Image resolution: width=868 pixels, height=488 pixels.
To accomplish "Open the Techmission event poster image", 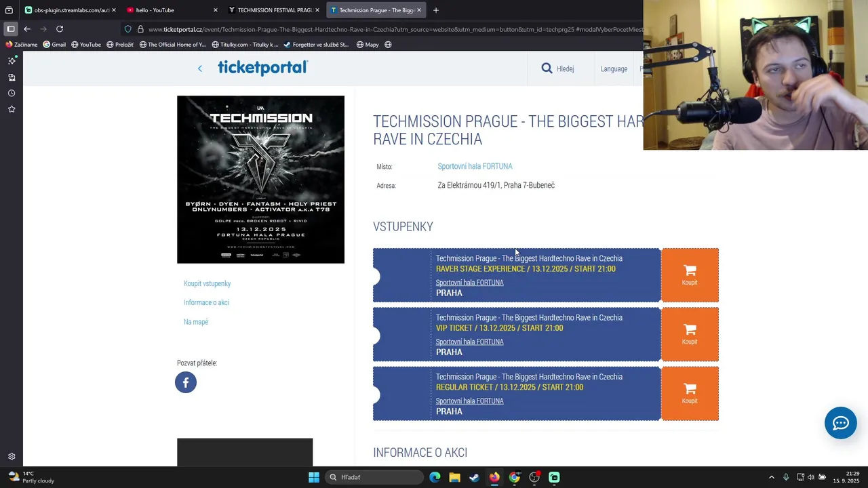I will point(260,180).
